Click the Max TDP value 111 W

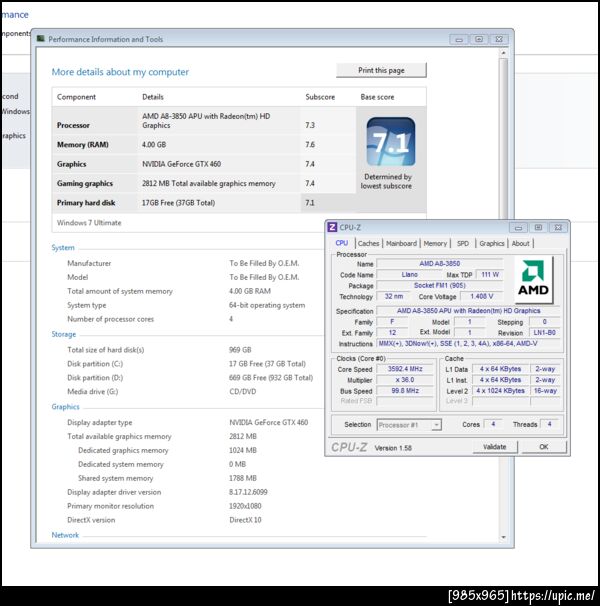(490, 274)
